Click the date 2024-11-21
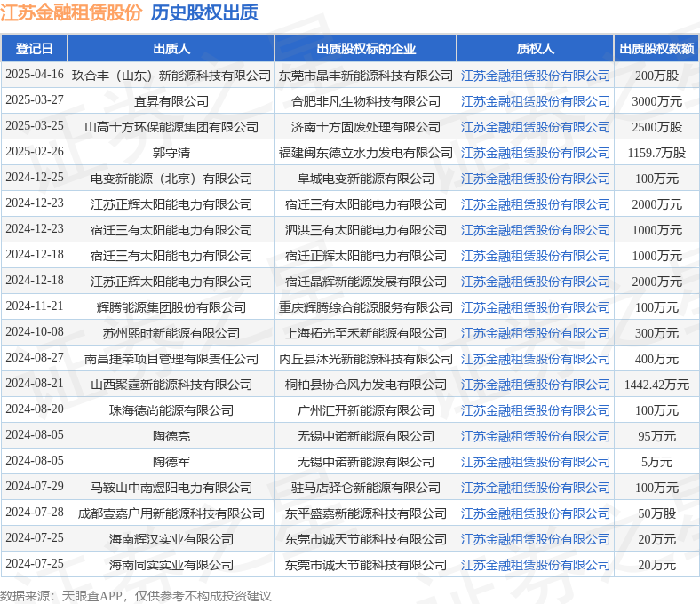Image resolution: width=700 pixels, height=604 pixels. point(35,306)
